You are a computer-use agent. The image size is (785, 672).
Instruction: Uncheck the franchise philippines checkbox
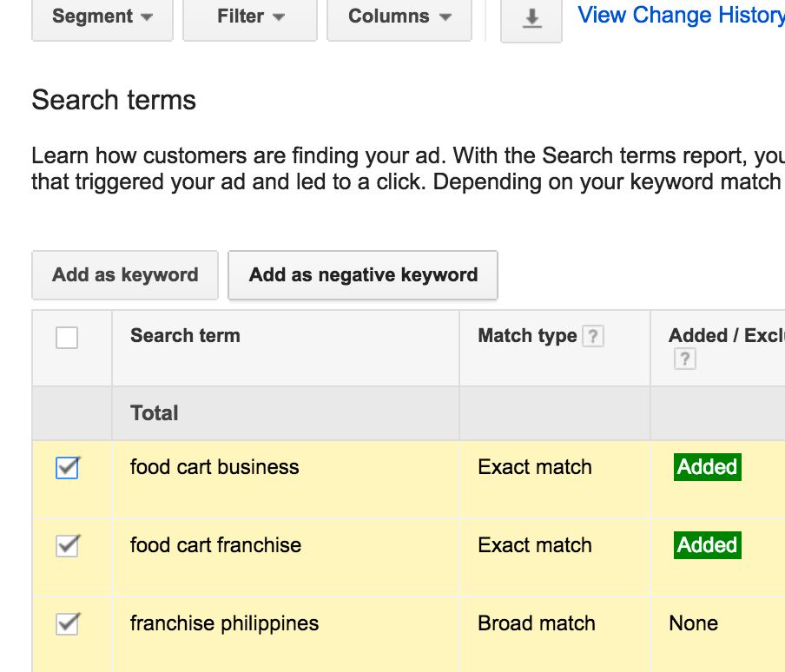click(x=67, y=623)
